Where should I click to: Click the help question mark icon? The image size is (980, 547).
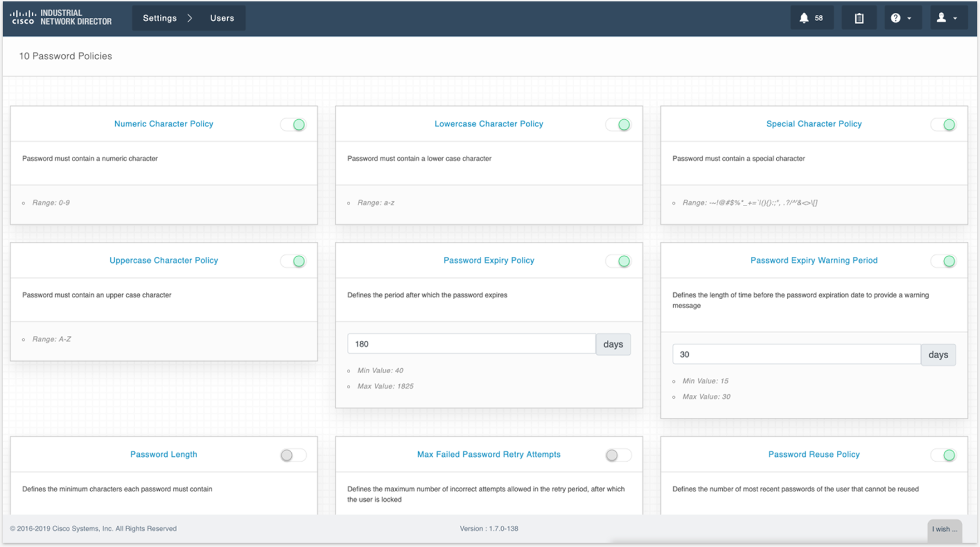coord(896,17)
